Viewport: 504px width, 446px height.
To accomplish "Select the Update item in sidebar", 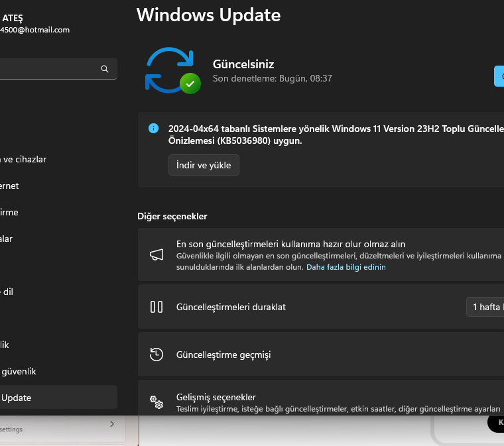I will click(58, 398).
